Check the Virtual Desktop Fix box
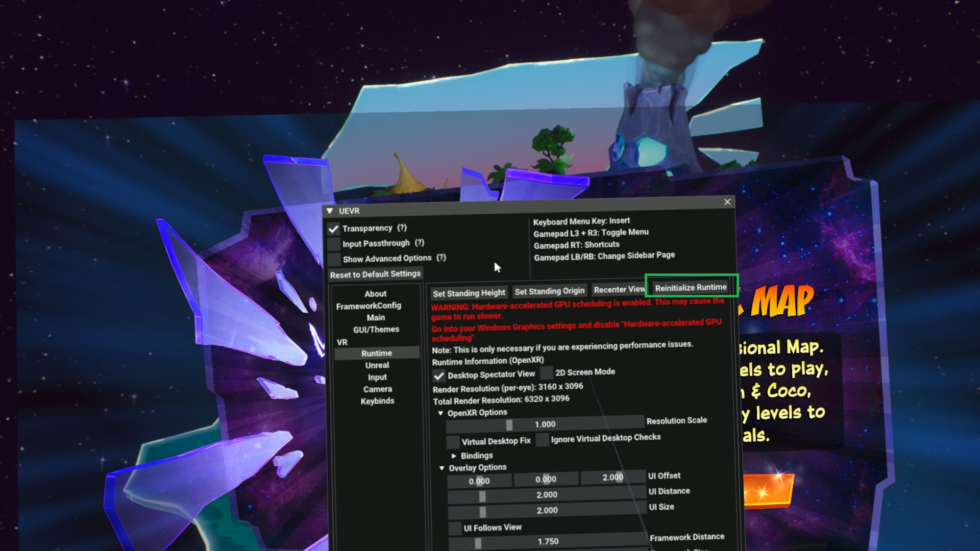This screenshot has width=980, height=551. coord(453,442)
